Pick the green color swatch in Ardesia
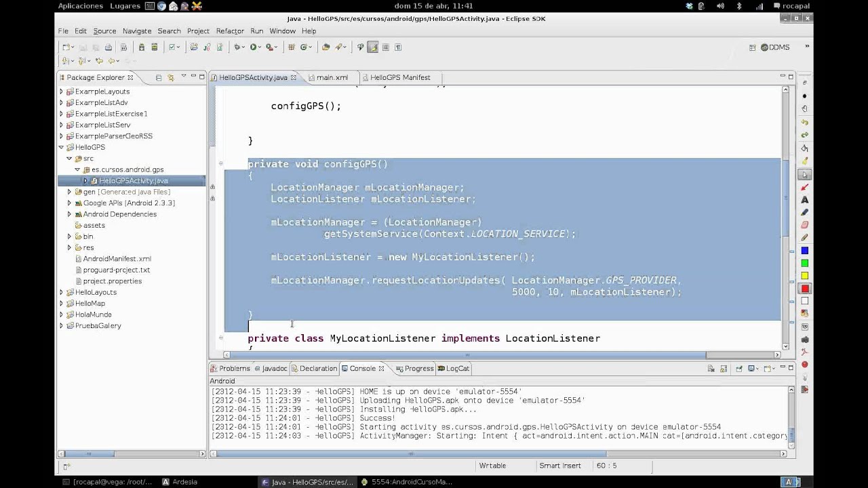This screenshot has height=488, width=868. click(805, 263)
